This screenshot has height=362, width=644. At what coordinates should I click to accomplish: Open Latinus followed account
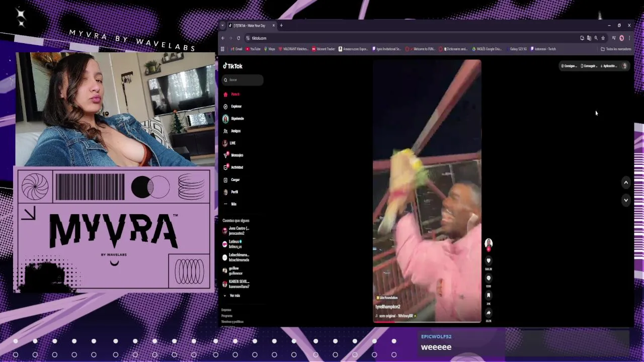click(x=232, y=244)
